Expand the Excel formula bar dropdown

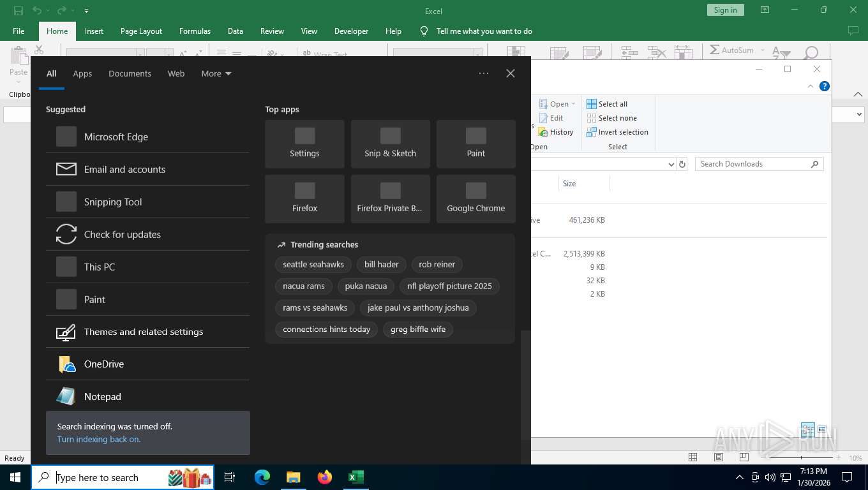[859, 115]
